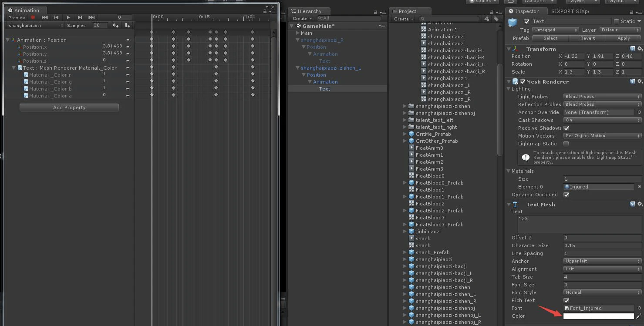Toggle the Receive Shadows checkbox
The image size is (644, 326).
566,128
